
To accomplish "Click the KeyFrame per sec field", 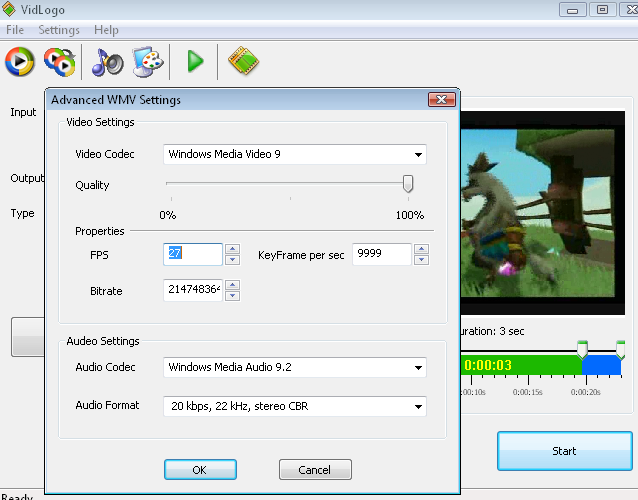I will (x=382, y=254).
